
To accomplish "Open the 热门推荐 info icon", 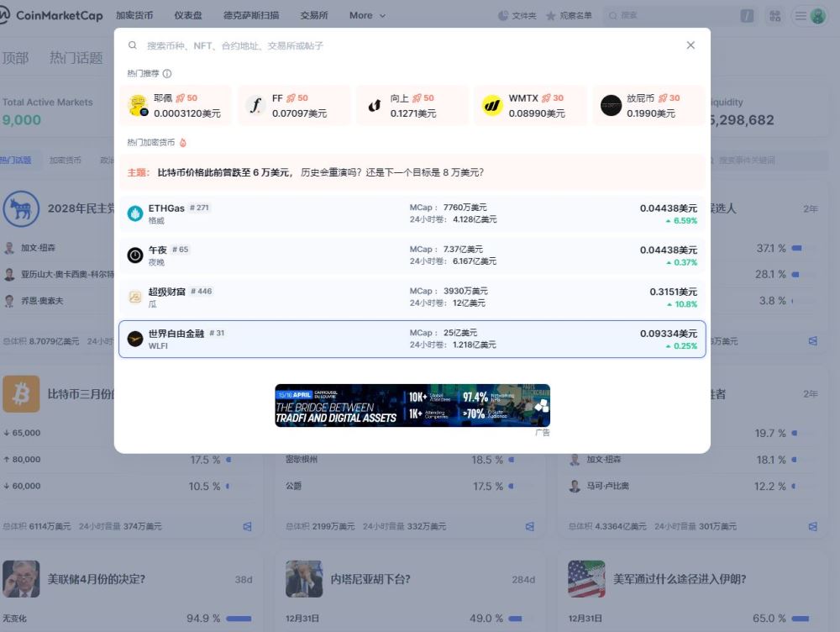I will click(x=167, y=73).
